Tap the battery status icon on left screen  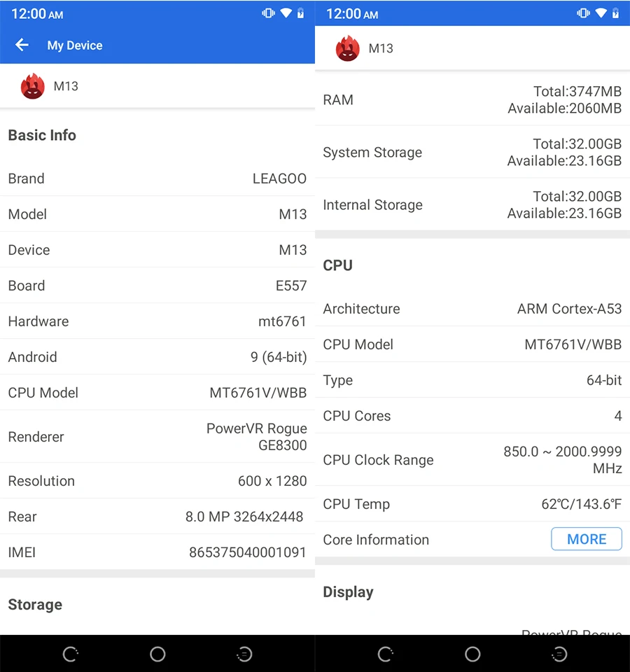click(x=301, y=13)
